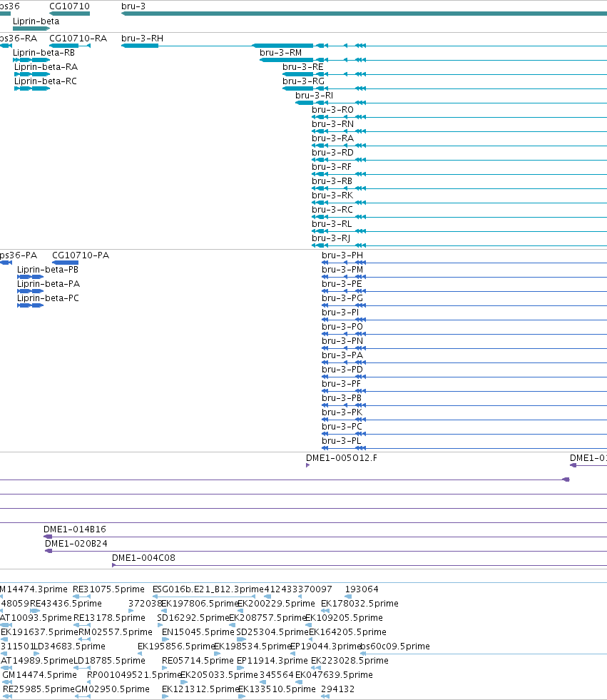Screen dimensions: 607x700
Task: Click the EK109205.5prime EST label
Action: coord(344,618)
